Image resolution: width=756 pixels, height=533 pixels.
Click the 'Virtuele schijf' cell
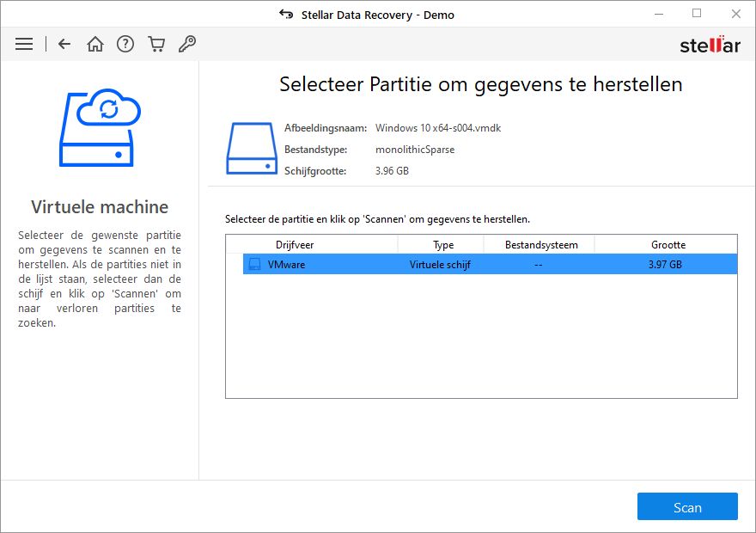[440, 265]
